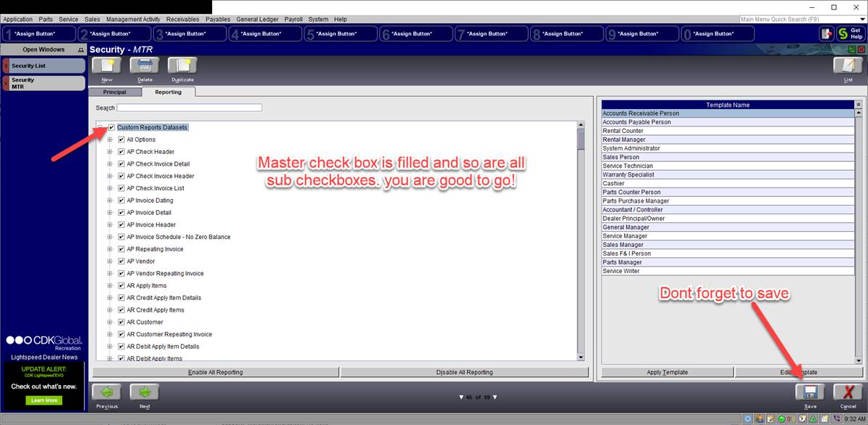Toggle AP Vendor checkbox

pyautogui.click(x=121, y=262)
